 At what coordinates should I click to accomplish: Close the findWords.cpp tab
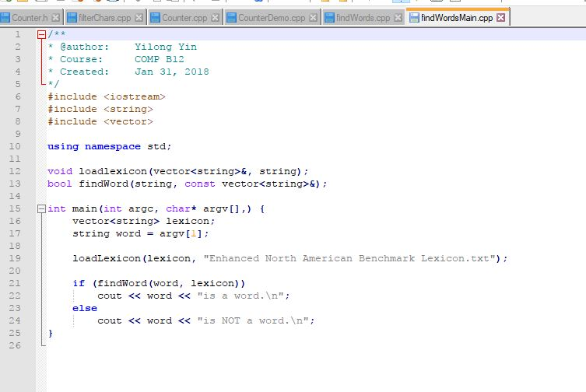coord(398,17)
